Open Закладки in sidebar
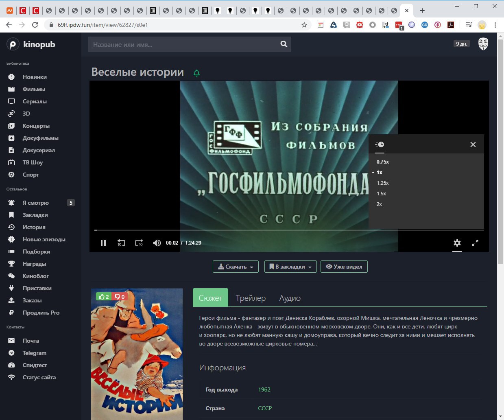The width and height of the screenshot is (504, 420). (x=35, y=215)
